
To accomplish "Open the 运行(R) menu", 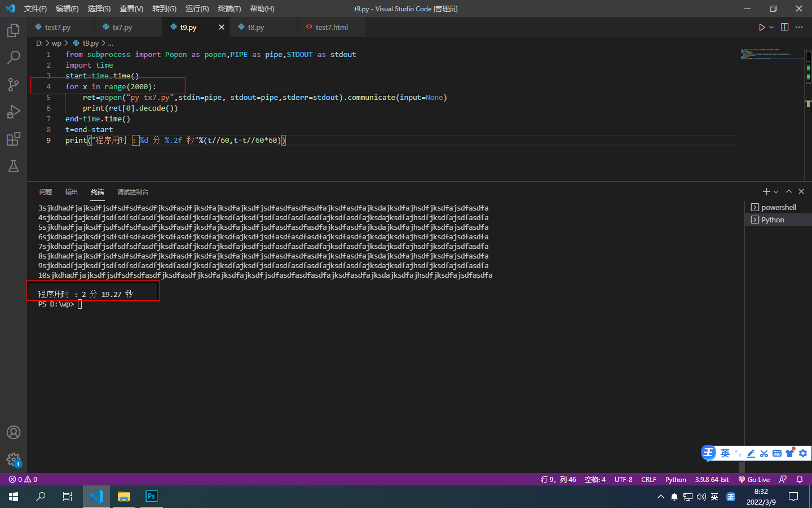I will click(x=197, y=8).
